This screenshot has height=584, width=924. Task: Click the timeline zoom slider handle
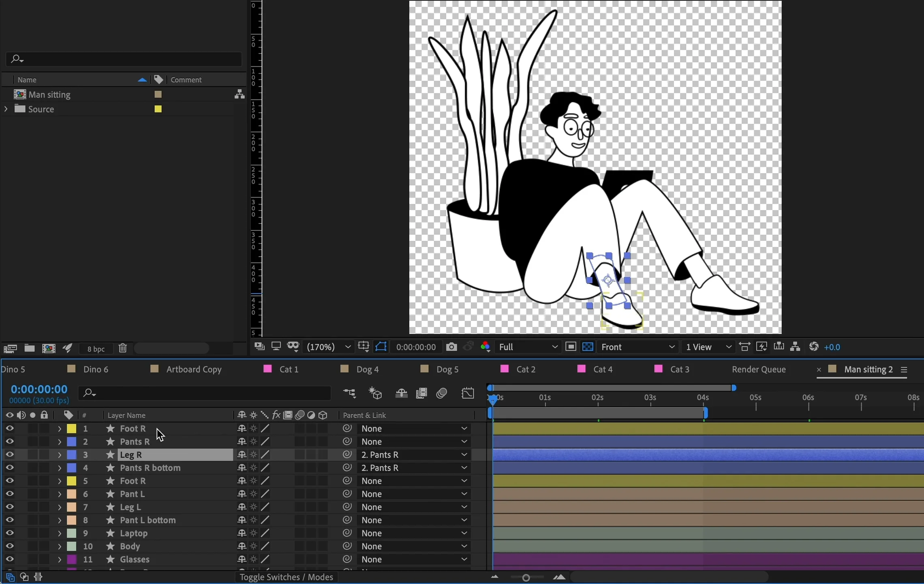pyautogui.click(x=526, y=578)
